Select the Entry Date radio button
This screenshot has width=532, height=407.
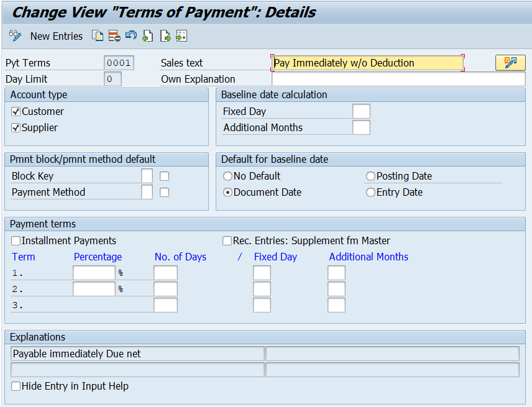point(370,192)
